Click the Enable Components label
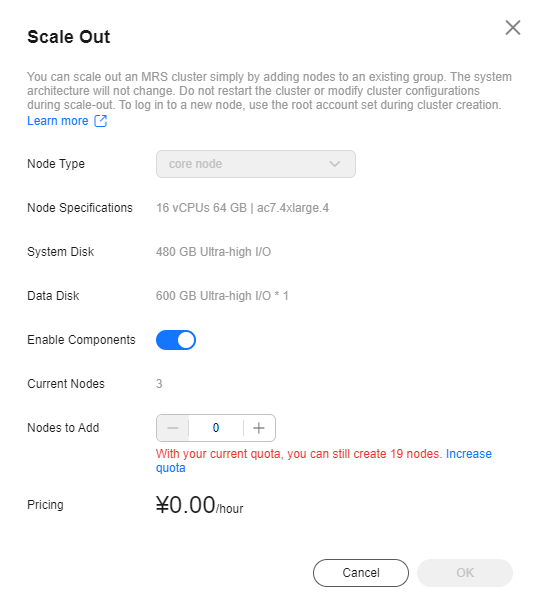The height and width of the screenshot is (612, 541). click(81, 340)
